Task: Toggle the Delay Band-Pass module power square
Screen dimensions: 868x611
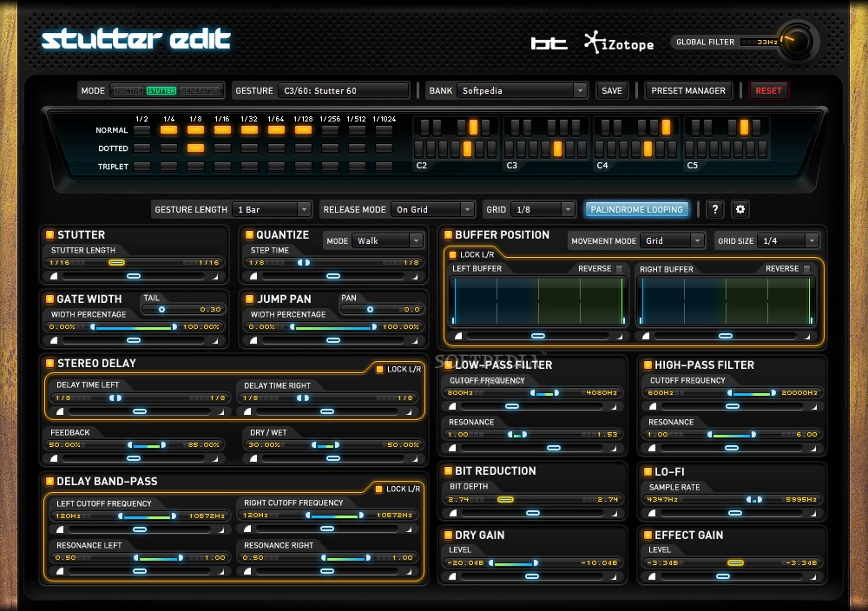Action: click(49, 481)
